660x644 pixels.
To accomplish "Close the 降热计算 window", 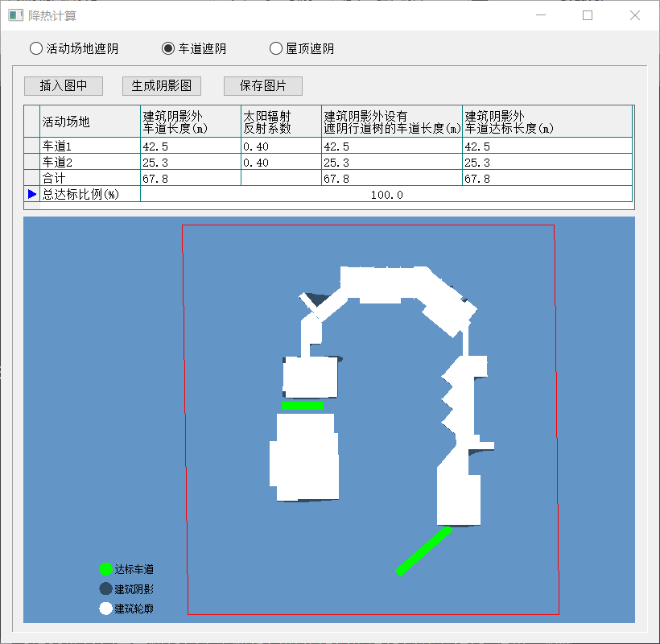I will pos(635,15).
